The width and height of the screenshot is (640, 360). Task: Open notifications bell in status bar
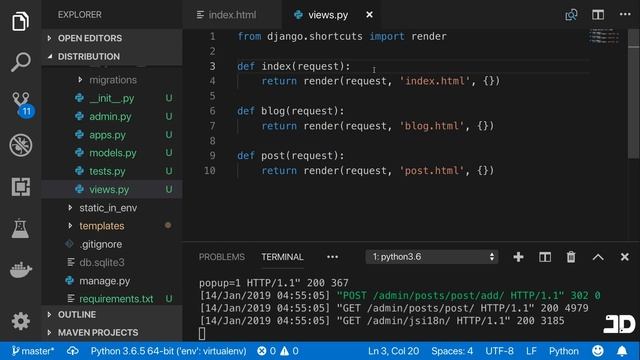point(622,351)
